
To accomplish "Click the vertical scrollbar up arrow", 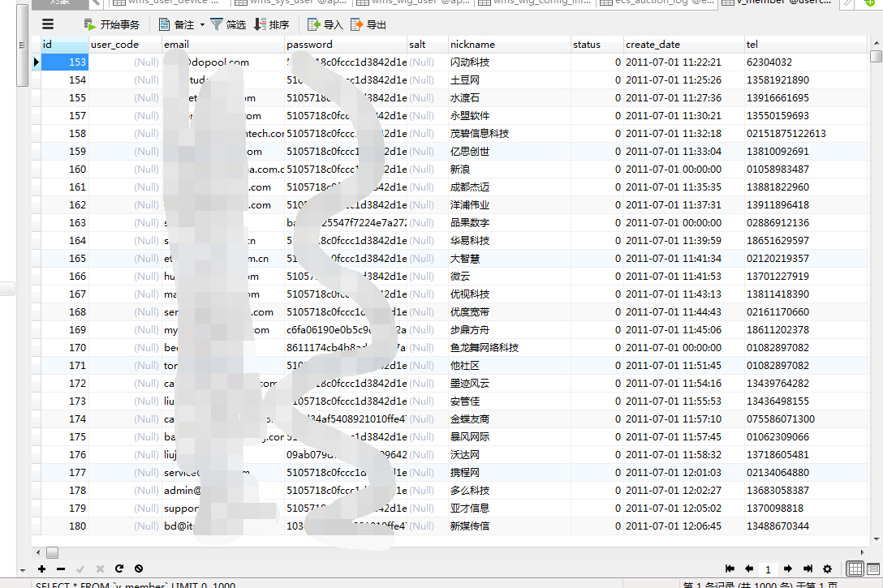I will click(x=877, y=43).
